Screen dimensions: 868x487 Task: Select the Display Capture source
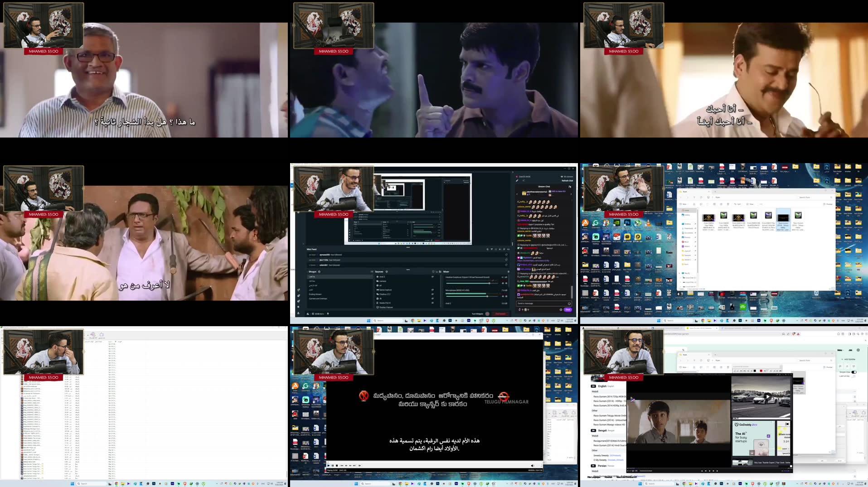point(386,307)
